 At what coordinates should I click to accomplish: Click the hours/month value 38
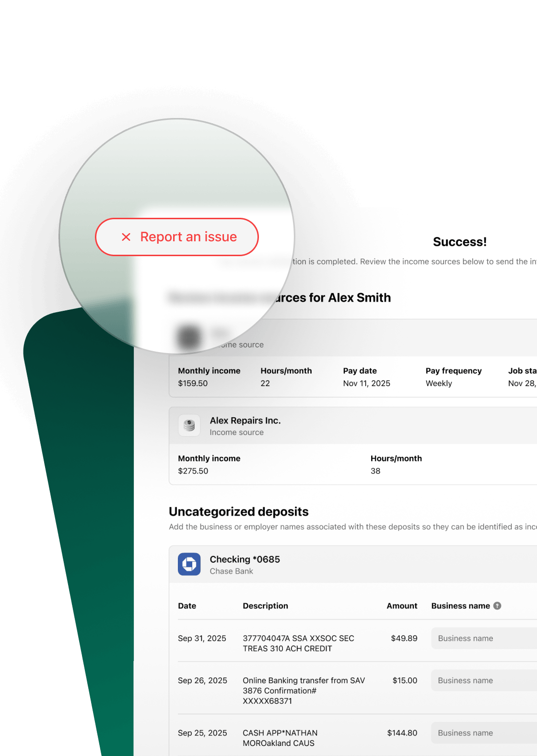(375, 471)
